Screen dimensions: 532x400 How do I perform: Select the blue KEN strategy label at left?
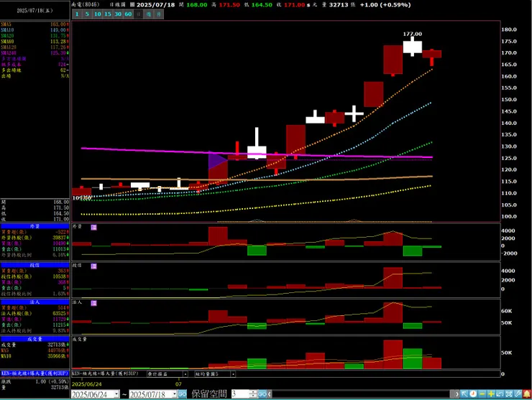tap(35, 373)
